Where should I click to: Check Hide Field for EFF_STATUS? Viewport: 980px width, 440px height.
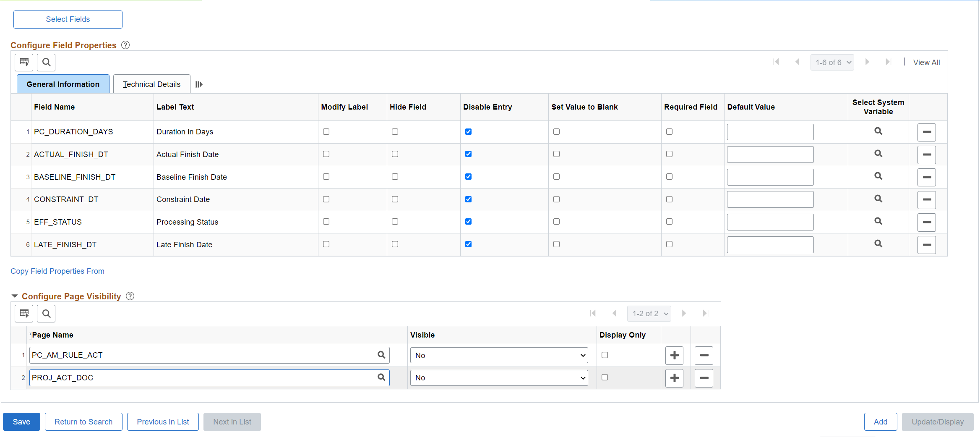tap(395, 222)
